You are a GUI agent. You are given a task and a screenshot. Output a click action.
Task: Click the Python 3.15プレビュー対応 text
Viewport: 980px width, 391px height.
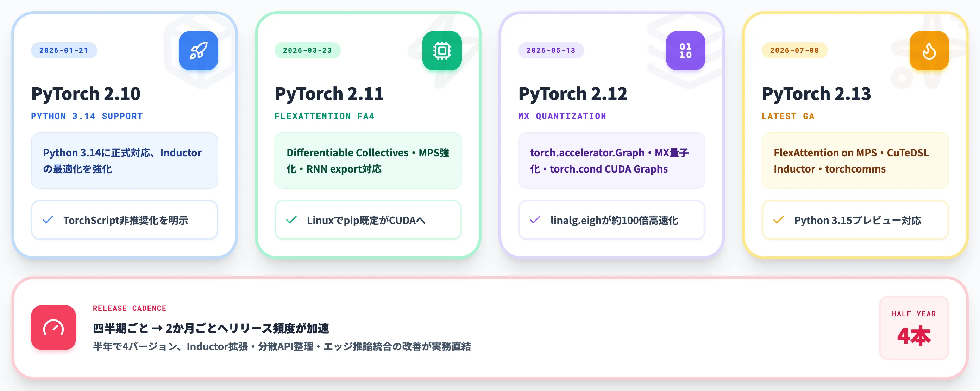coord(857,220)
